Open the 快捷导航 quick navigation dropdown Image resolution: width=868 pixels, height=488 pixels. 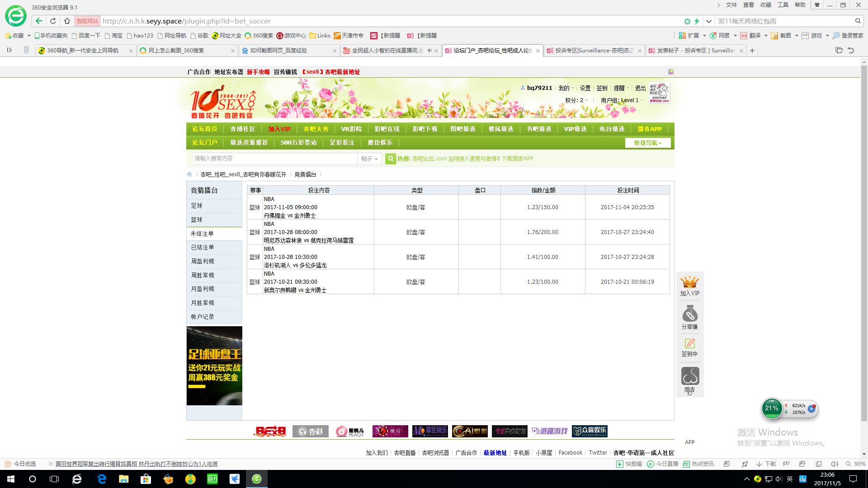(647, 143)
